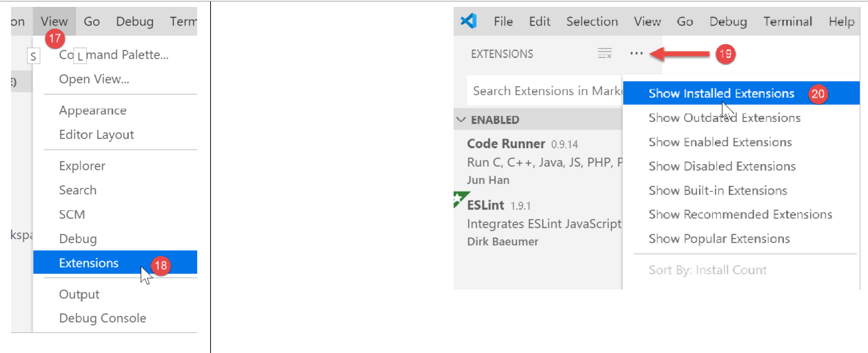
Task: Choose Show Built-in Extensions
Action: point(718,190)
